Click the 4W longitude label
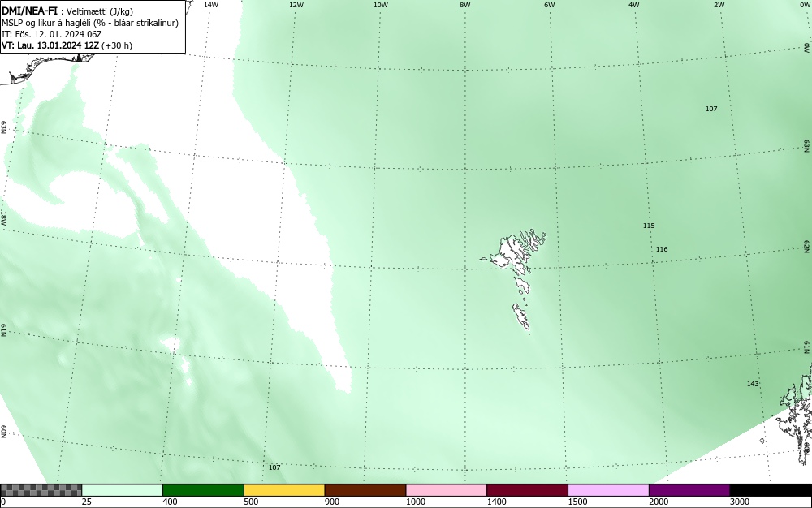 (x=634, y=5)
